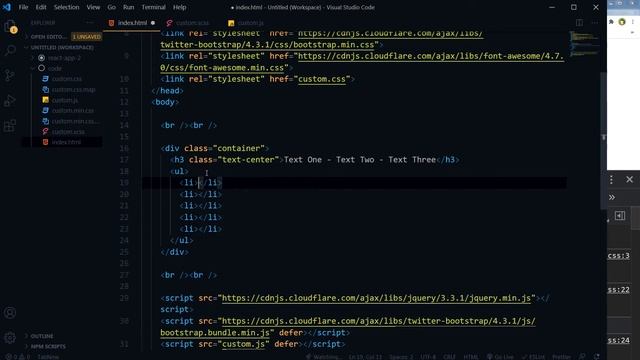Open the Run menu
Image resolution: width=640 pixels, height=360 pixels.
coord(129,7)
